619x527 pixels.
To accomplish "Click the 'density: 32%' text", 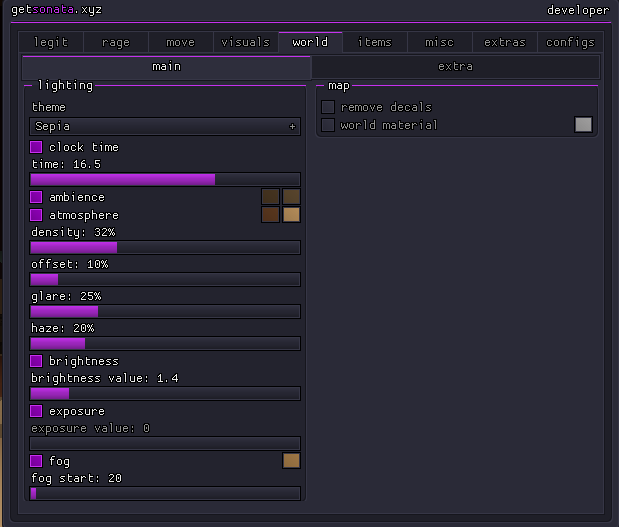I will coord(73,232).
